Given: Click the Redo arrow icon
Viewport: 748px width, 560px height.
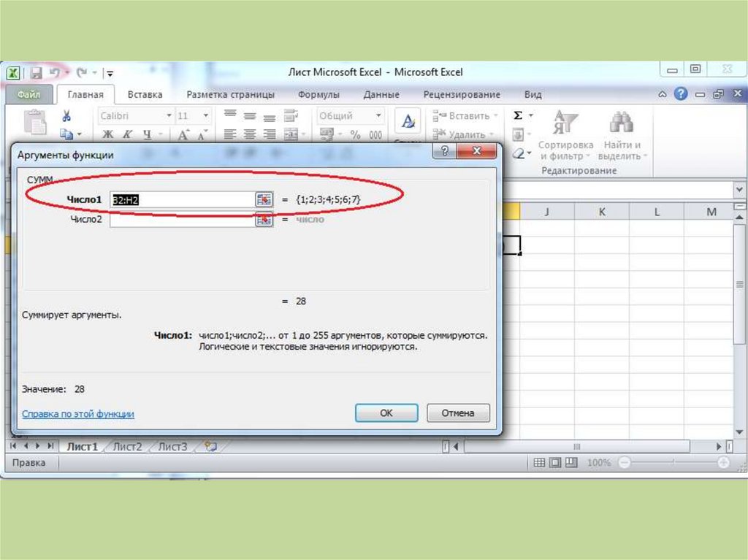Looking at the screenshot, I should [82, 72].
